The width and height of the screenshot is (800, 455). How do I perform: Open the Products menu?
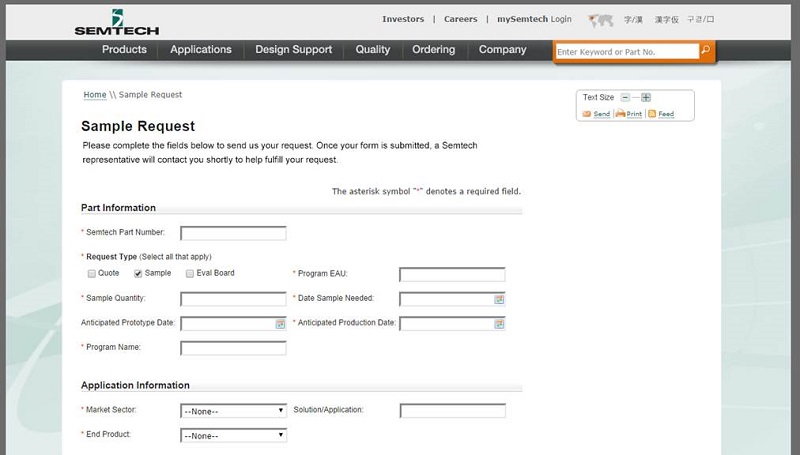[x=124, y=49]
